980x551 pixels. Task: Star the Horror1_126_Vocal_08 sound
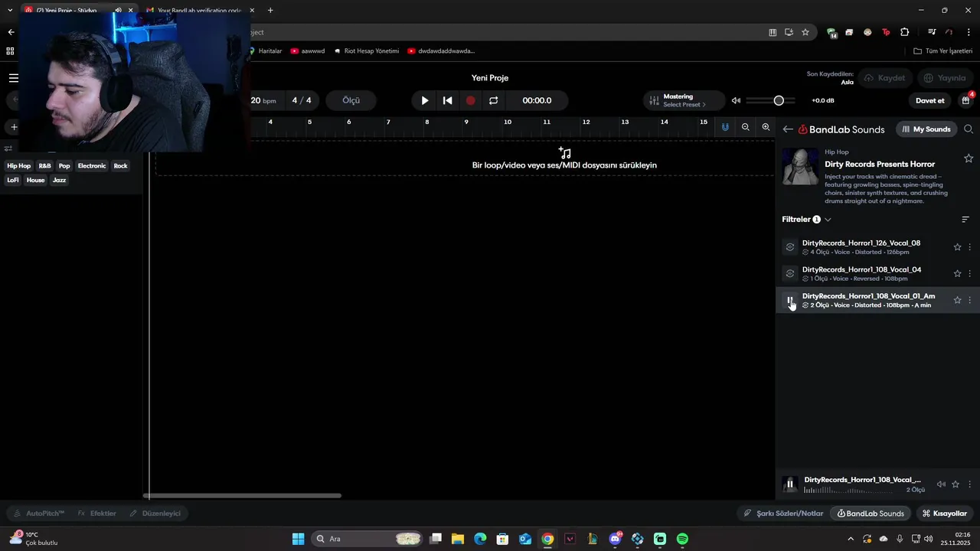(x=957, y=247)
